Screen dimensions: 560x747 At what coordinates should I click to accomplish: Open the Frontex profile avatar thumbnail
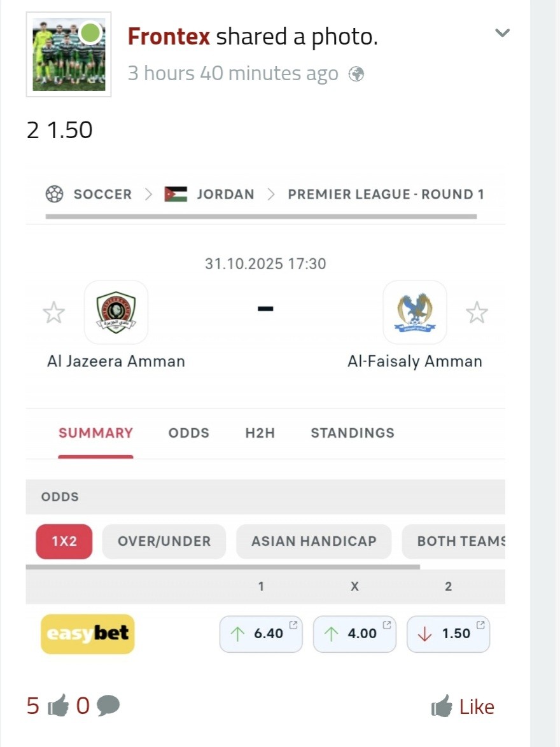point(69,55)
